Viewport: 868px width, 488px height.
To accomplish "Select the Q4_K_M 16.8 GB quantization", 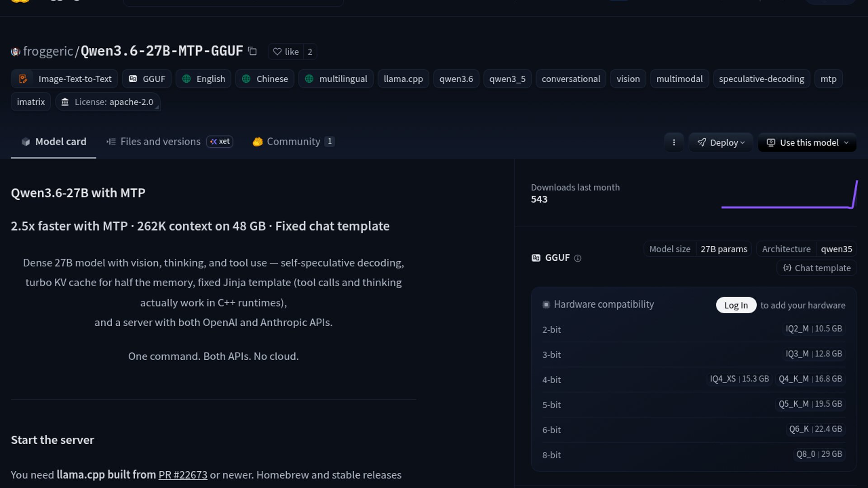I will 810,379.
